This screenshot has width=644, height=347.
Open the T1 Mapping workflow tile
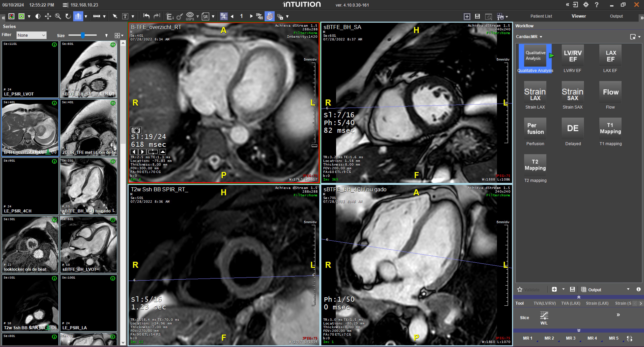(610, 132)
